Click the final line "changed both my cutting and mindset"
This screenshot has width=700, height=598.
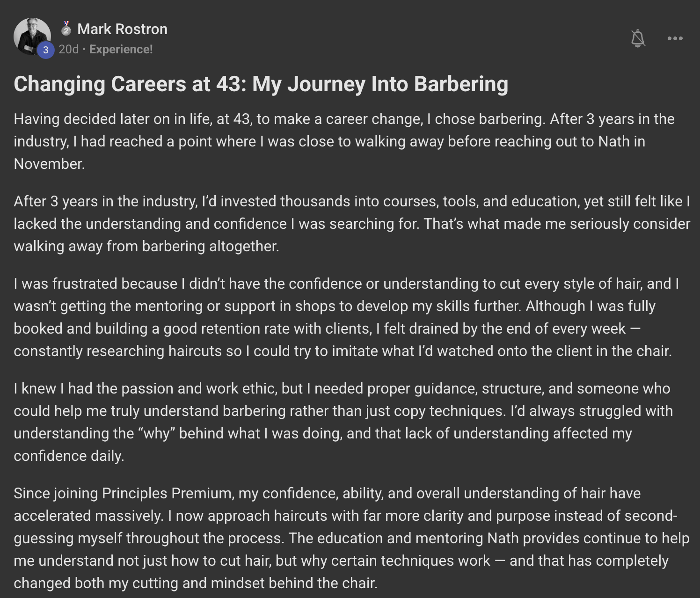coord(196,583)
